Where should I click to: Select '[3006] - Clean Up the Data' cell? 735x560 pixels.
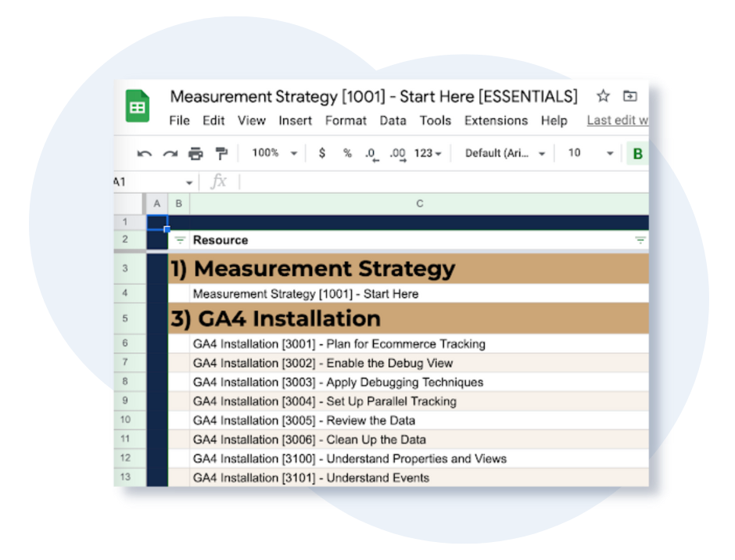click(x=419, y=440)
